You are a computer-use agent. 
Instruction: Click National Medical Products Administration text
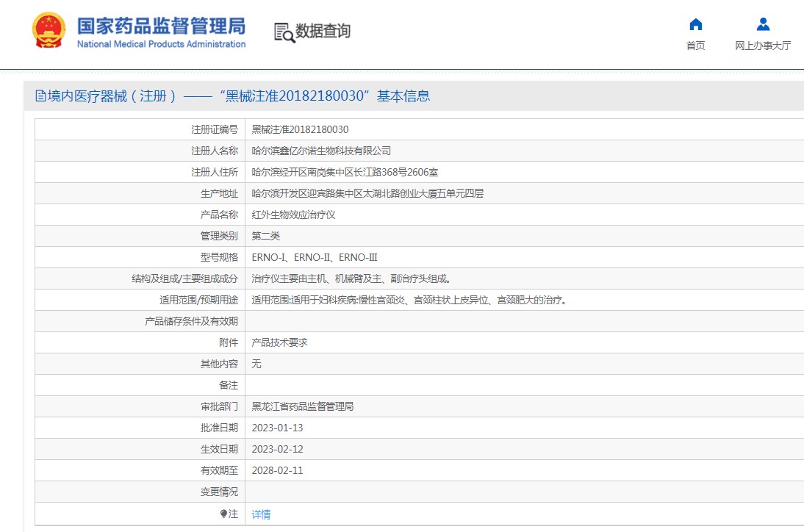162,44
